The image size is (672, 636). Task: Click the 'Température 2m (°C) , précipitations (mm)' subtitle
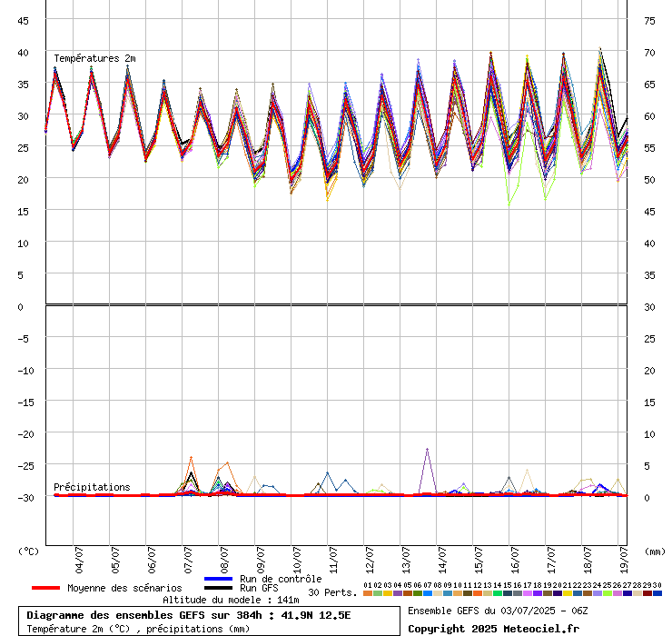coord(138,629)
